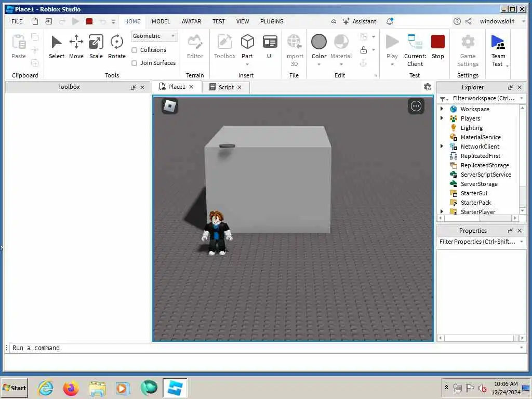Image resolution: width=532 pixels, height=399 pixels.
Task: Switch to the PLUGINS ribbon tab
Action: [x=272, y=21]
